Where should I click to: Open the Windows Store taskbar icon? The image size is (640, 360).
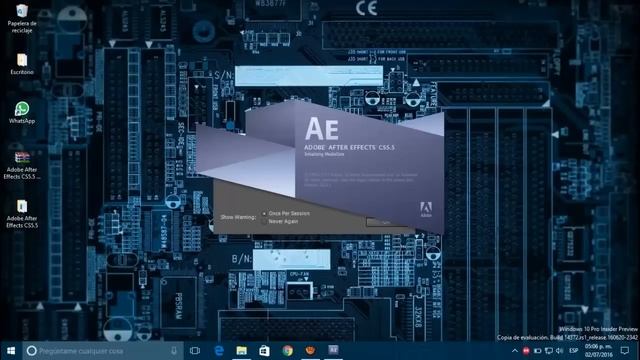pos(264,351)
